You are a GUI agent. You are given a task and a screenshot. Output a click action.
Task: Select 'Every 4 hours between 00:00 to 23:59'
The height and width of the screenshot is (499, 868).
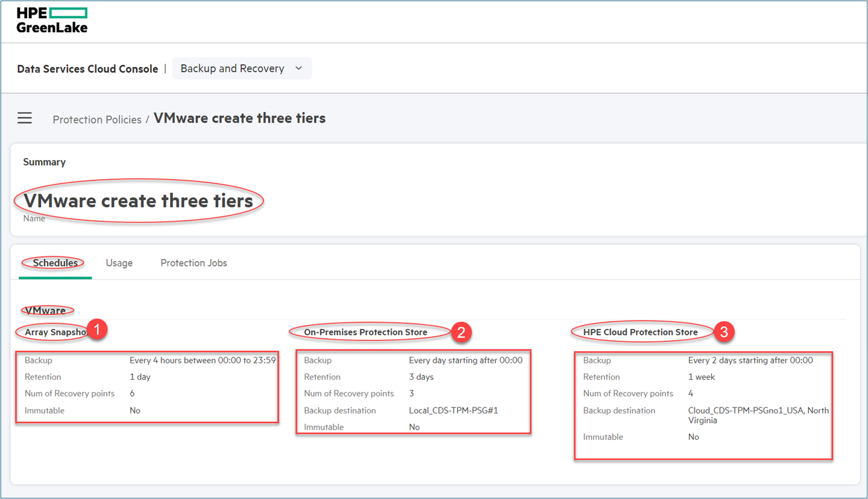tap(203, 360)
